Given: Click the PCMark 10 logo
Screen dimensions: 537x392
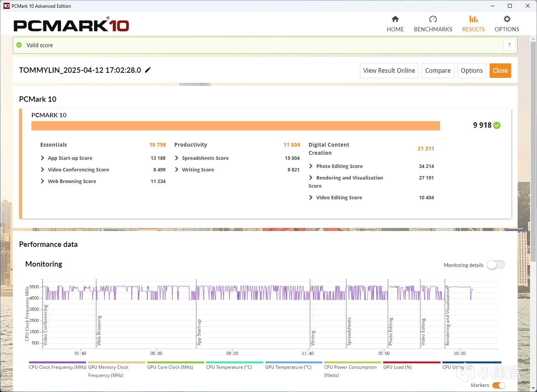Looking at the screenshot, I should pyautogui.click(x=71, y=25).
